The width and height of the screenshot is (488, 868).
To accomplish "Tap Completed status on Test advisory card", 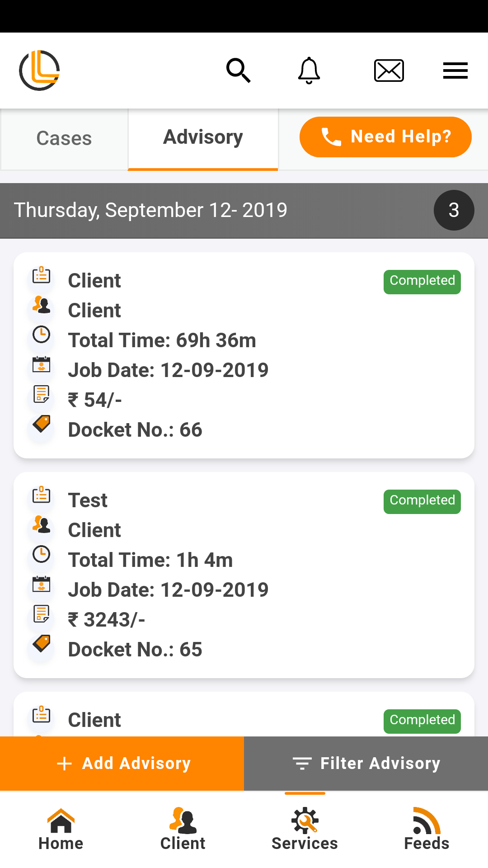I will [422, 501].
